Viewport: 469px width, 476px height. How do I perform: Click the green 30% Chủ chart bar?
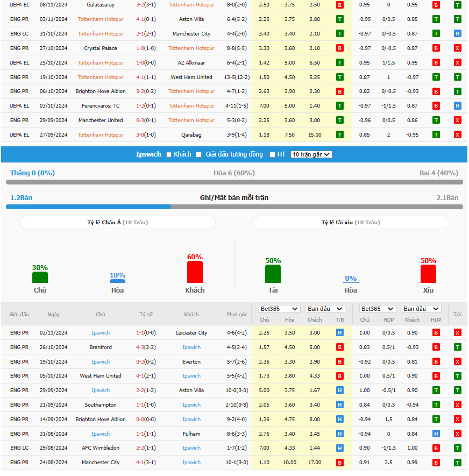40,278
